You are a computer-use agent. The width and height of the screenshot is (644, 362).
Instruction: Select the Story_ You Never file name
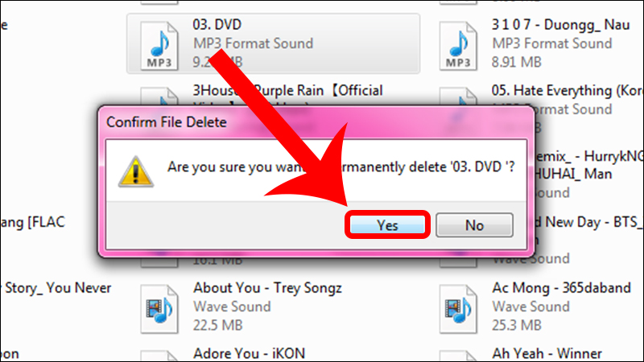55,287
